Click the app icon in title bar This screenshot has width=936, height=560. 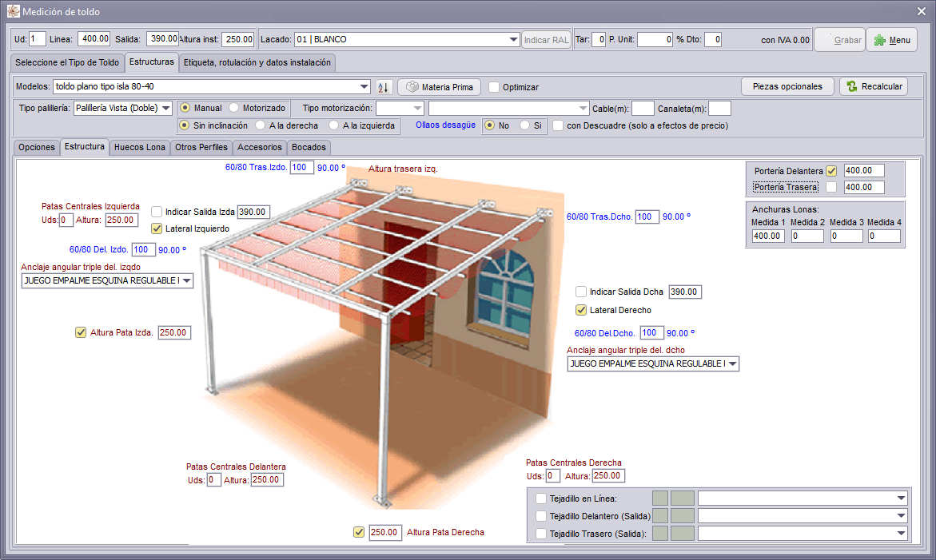[13, 11]
